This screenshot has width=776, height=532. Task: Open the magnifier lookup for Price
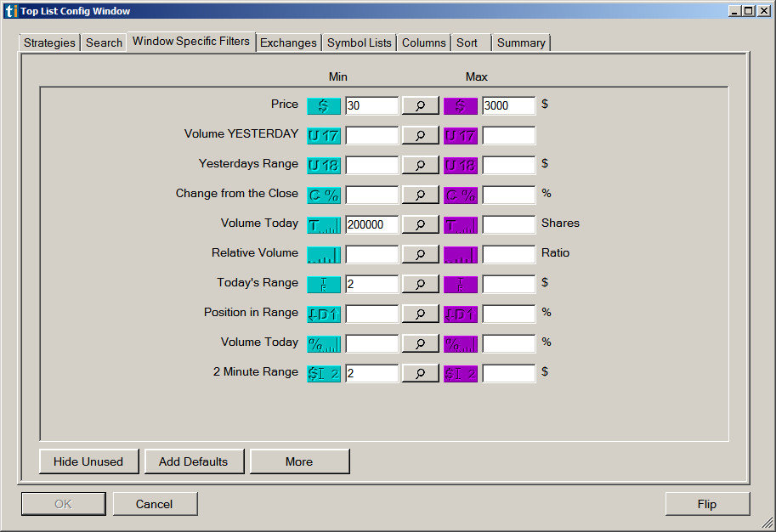tap(420, 105)
